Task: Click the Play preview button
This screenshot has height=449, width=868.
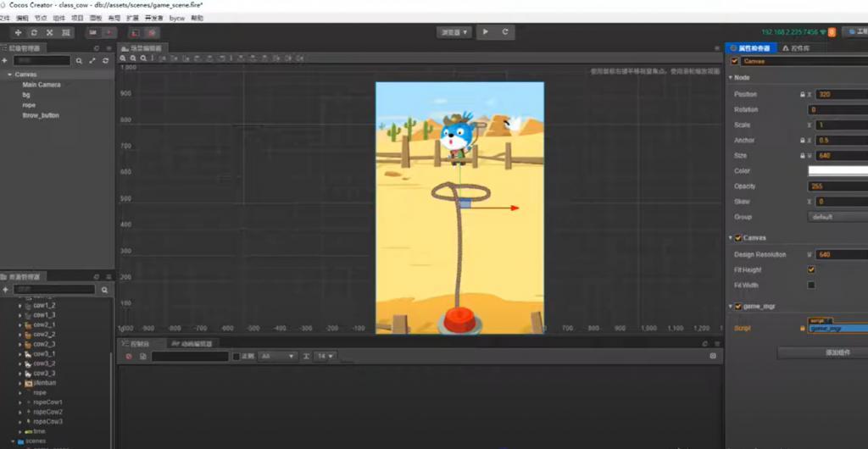Action: (486, 32)
